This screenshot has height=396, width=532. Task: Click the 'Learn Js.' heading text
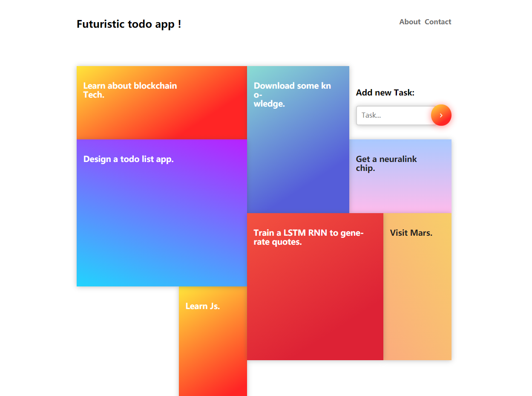203,306
